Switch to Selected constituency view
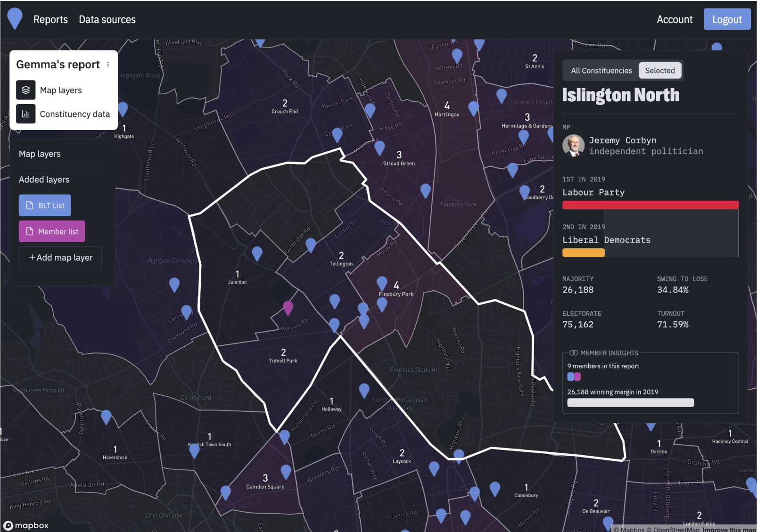This screenshot has height=532, width=757. coord(660,71)
